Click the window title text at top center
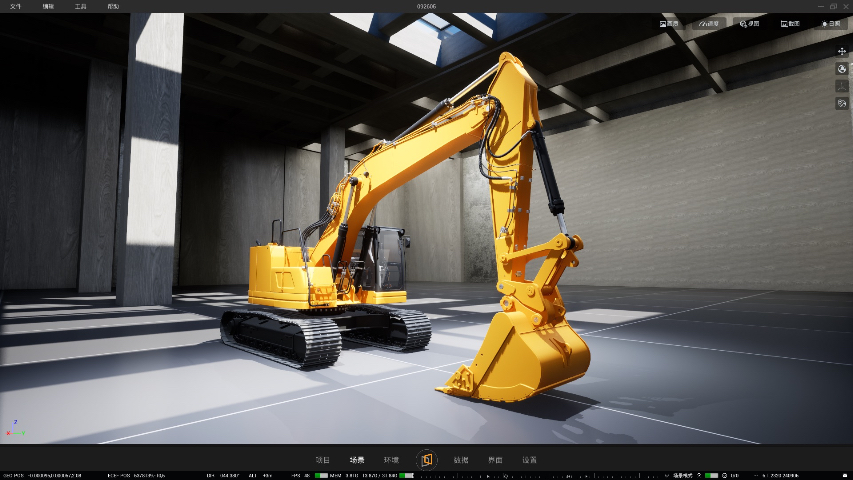The height and width of the screenshot is (480, 853). 426,7
